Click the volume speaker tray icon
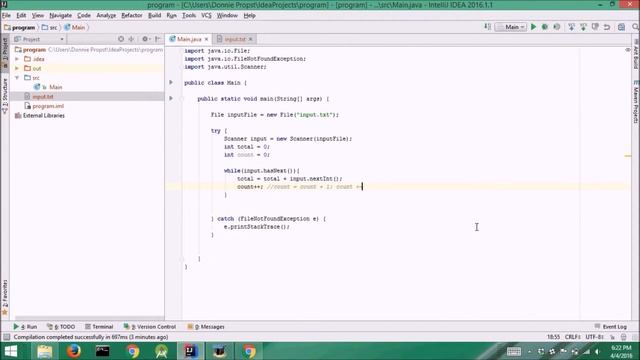The height and width of the screenshot is (360, 640). [597, 351]
